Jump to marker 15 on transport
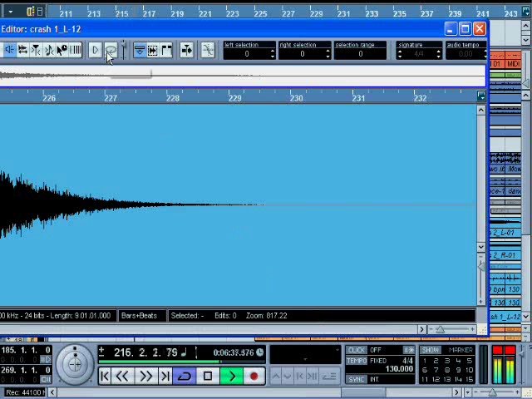Screen dimensions: 532x399 (x=470, y=379)
